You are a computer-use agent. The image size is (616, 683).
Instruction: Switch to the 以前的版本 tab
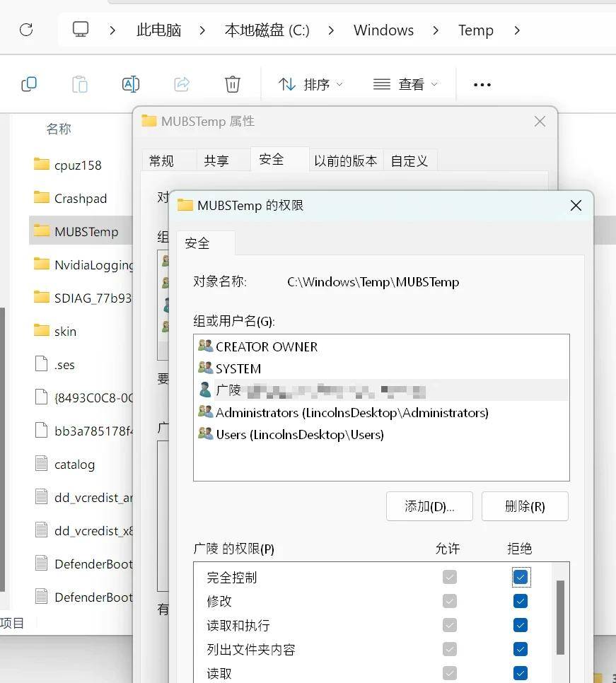[346, 160]
